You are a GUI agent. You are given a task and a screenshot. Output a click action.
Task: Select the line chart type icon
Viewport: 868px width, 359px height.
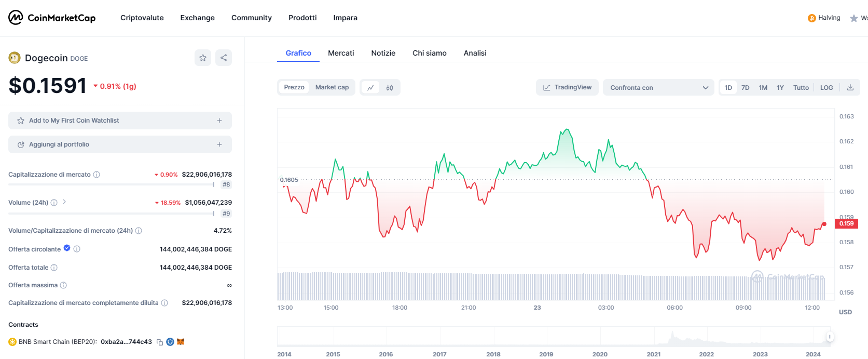click(x=370, y=88)
